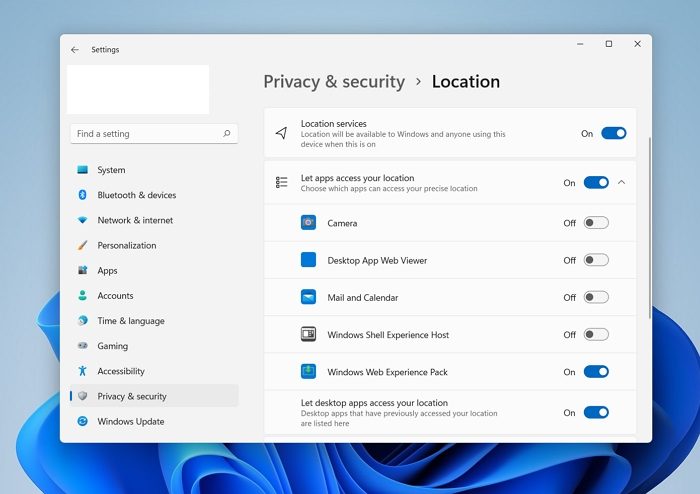Select Gaming in the sidebar

point(154,346)
